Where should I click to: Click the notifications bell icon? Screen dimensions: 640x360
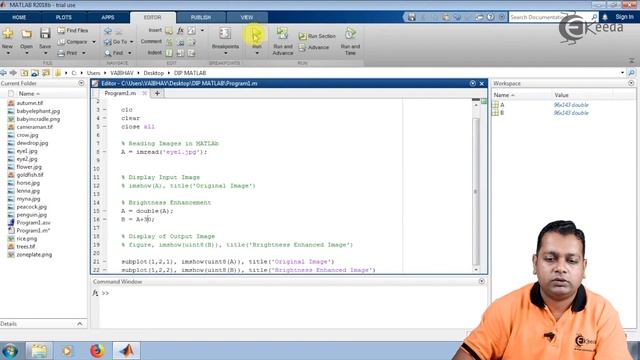point(605,17)
